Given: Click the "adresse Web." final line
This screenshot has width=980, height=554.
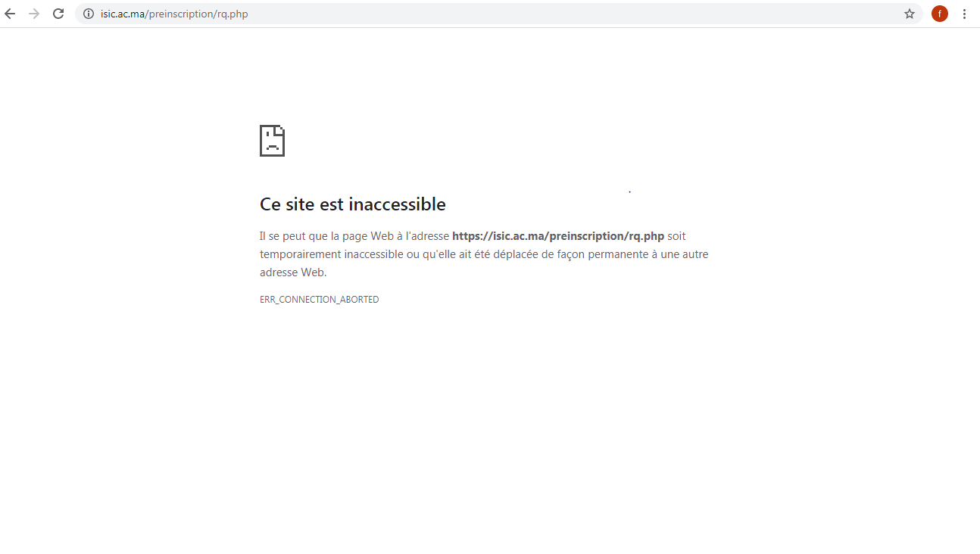Looking at the screenshot, I should (292, 272).
